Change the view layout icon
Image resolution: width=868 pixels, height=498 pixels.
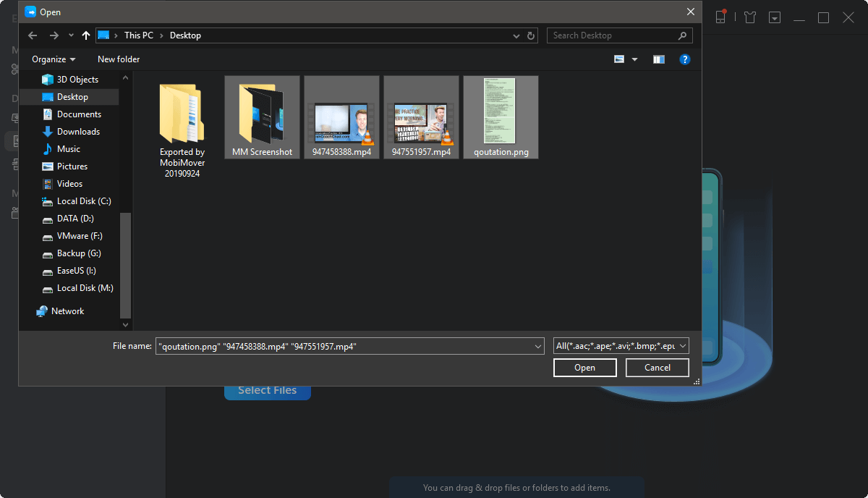tap(619, 59)
